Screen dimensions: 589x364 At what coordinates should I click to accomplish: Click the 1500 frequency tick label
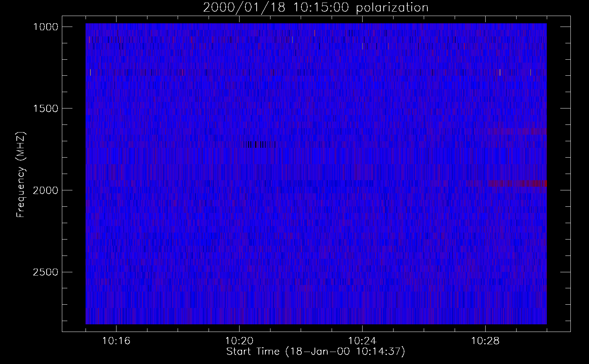[x=46, y=108]
